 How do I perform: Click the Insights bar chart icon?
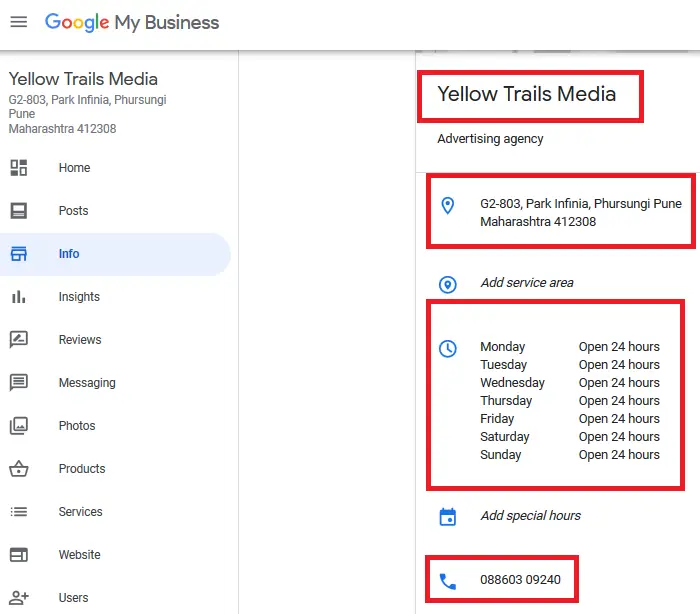(x=19, y=297)
